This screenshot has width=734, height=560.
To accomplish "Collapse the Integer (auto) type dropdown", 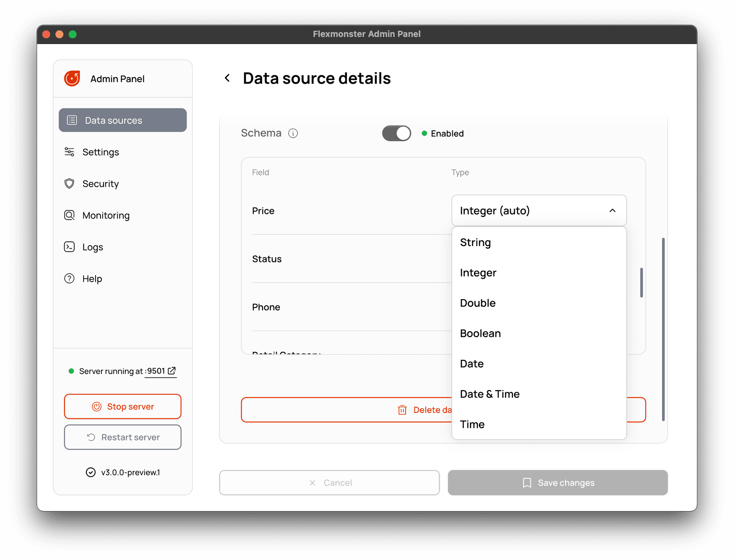I will pyautogui.click(x=612, y=210).
